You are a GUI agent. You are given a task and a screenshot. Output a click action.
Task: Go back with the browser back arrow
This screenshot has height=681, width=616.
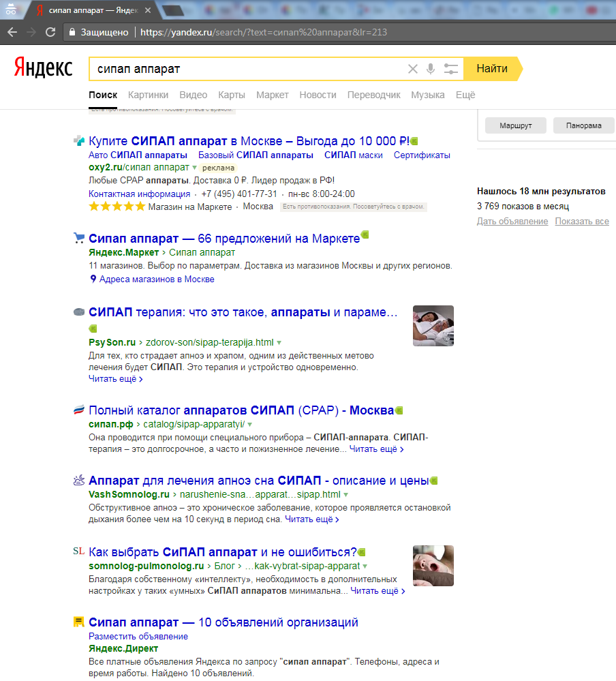12,32
